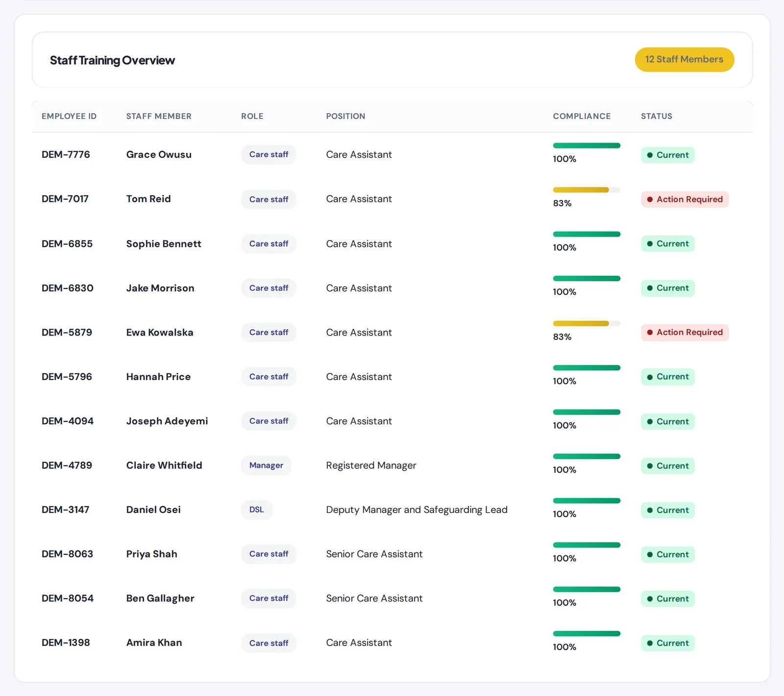Select employee ID DEM-1398
This screenshot has width=784, height=696.
coord(66,643)
